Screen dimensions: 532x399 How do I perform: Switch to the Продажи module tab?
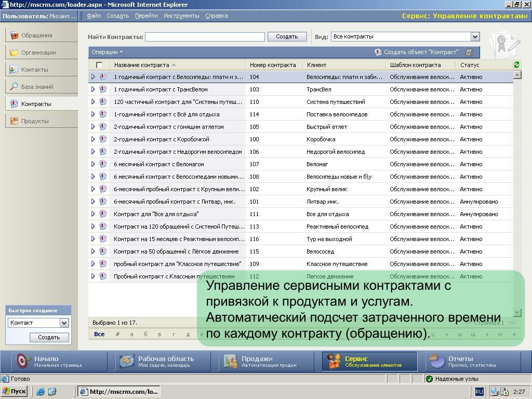pyautogui.click(x=261, y=362)
